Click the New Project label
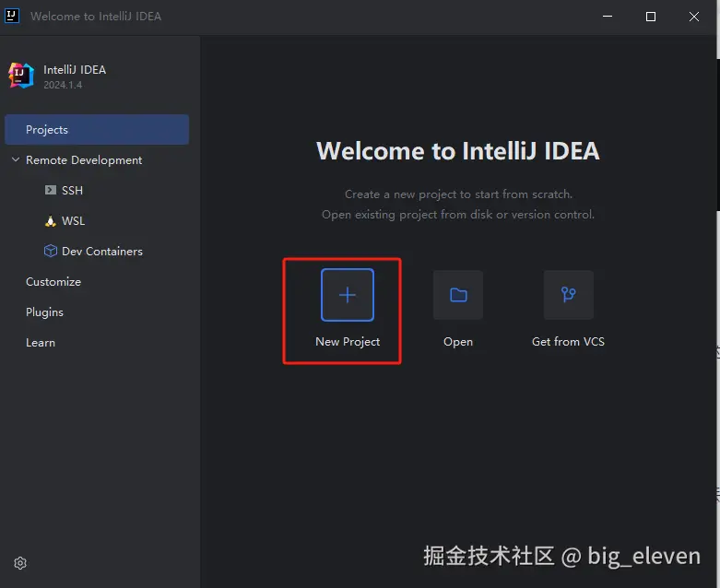Viewport: 720px width, 588px height. point(348,342)
